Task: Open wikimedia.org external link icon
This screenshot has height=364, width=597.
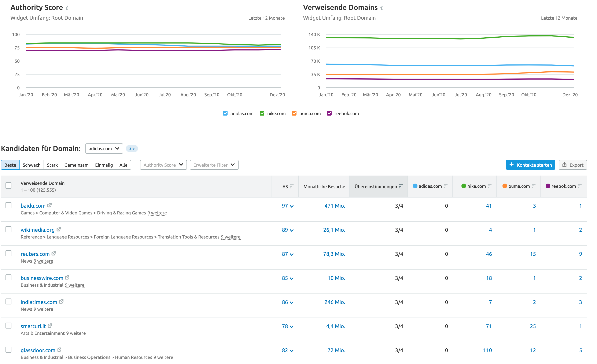Action: pos(59,229)
